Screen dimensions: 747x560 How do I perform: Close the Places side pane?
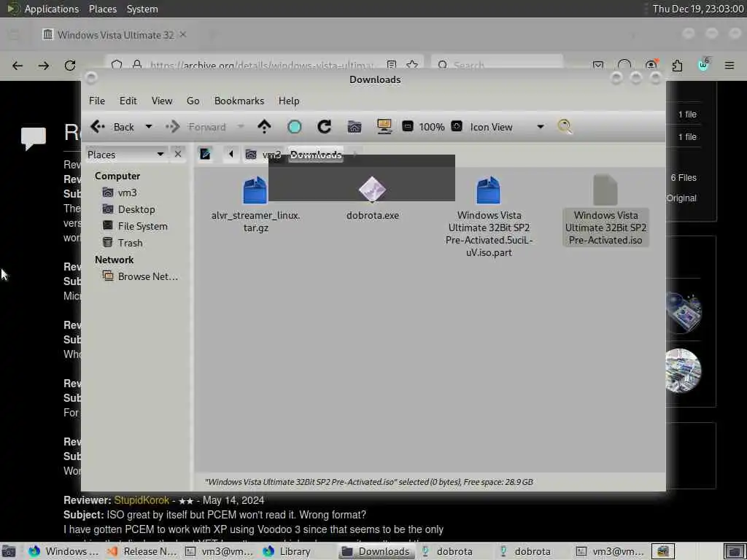pos(178,155)
